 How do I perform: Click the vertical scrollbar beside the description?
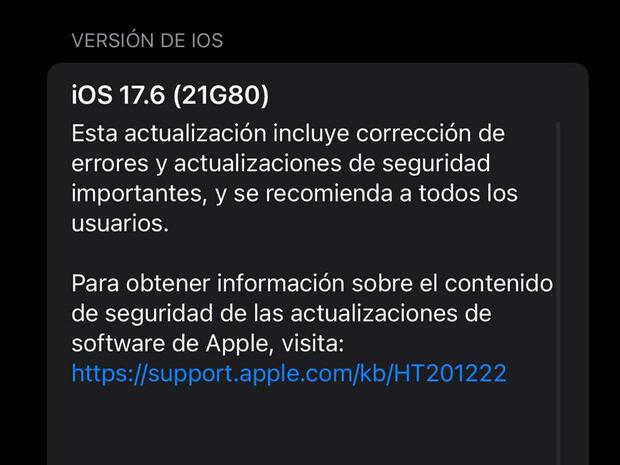point(558,293)
